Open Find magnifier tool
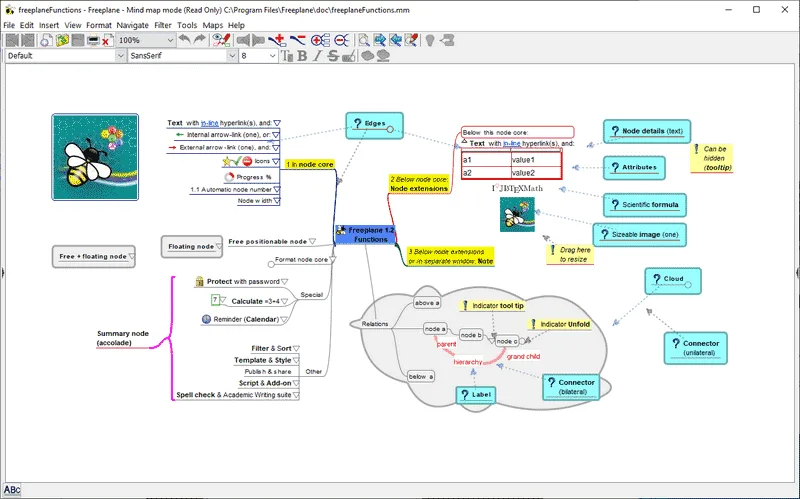800x499 pixels. pyautogui.click(x=364, y=40)
